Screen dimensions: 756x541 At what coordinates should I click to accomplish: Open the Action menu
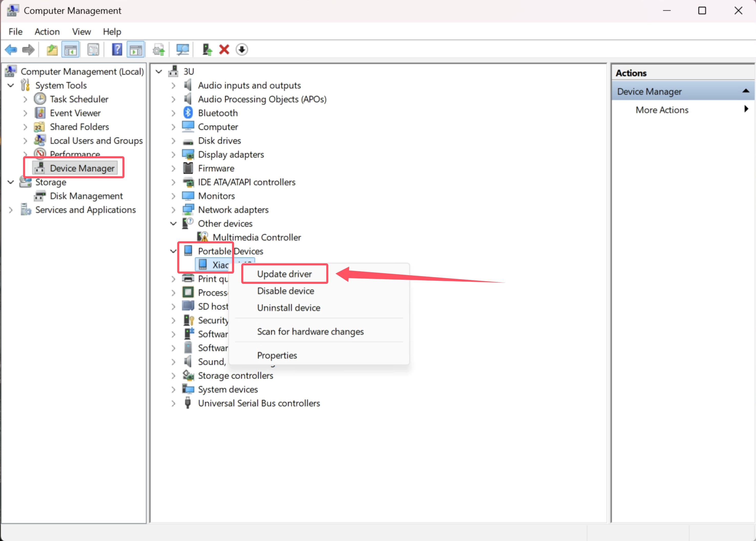(47, 32)
